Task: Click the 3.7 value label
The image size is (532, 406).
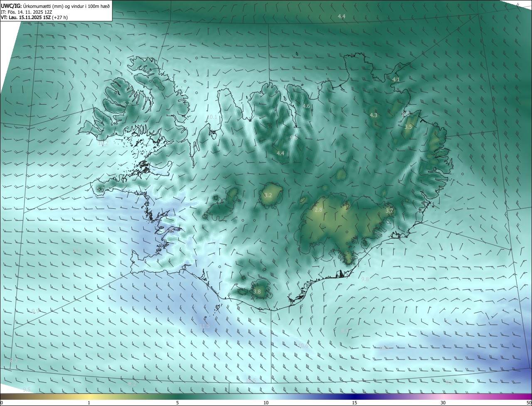Action: 389,211
